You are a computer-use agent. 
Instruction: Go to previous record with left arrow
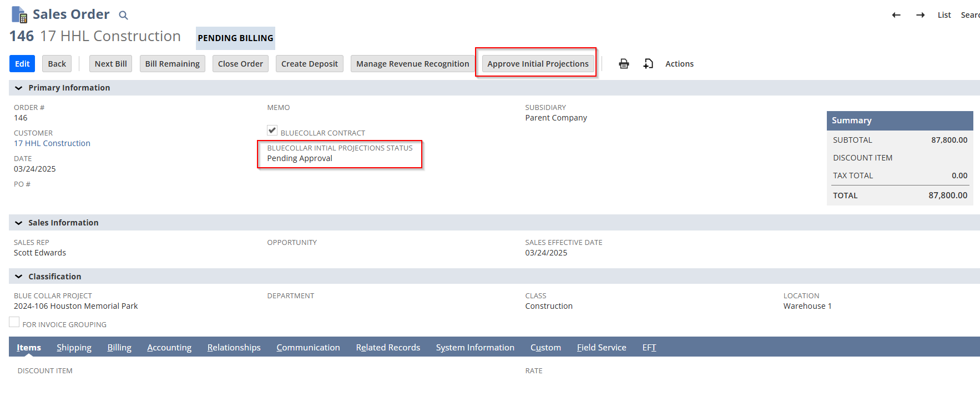896,15
